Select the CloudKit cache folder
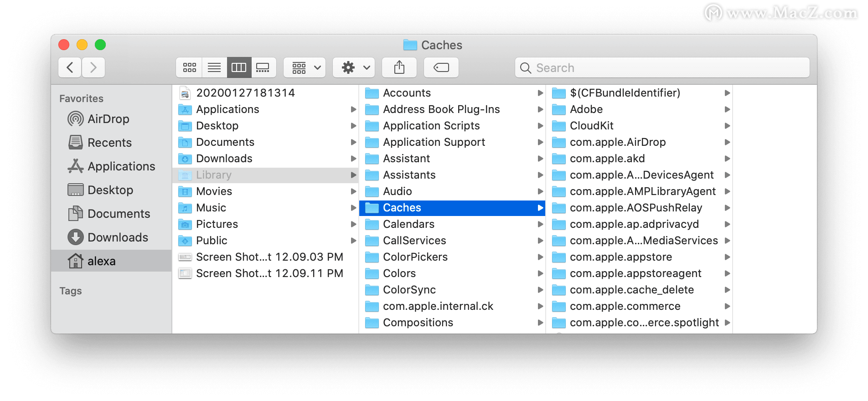This screenshot has width=868, height=401. pyautogui.click(x=639, y=126)
